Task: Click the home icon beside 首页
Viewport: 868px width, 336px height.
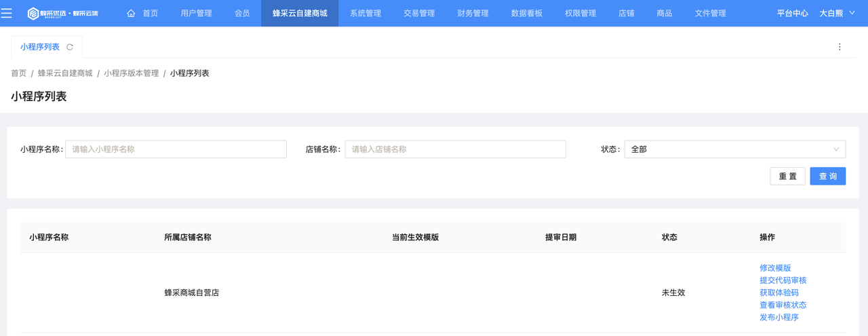Action: pyautogui.click(x=131, y=13)
